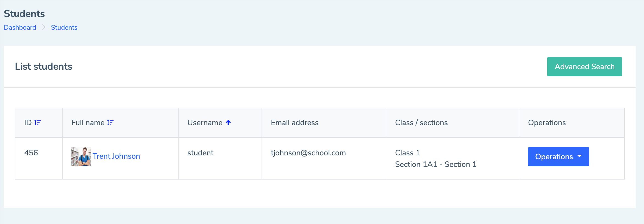
Task: Click the Full name sort icon
Action: (x=110, y=122)
